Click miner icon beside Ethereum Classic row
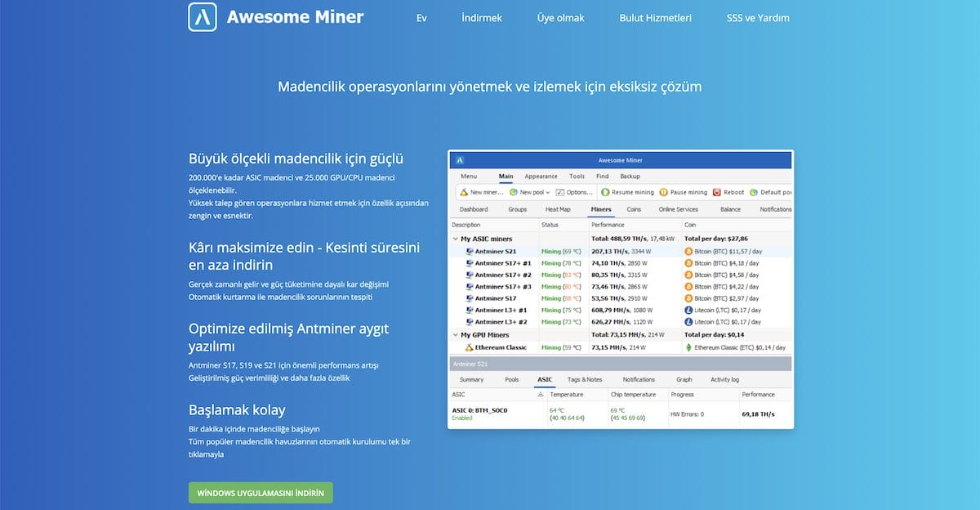This screenshot has height=510, width=980. point(470,347)
